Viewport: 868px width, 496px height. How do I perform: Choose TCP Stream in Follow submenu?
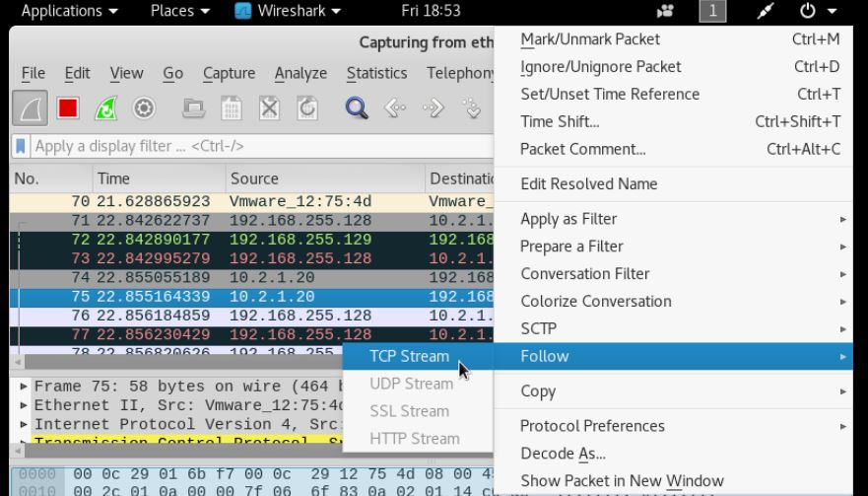(418, 356)
